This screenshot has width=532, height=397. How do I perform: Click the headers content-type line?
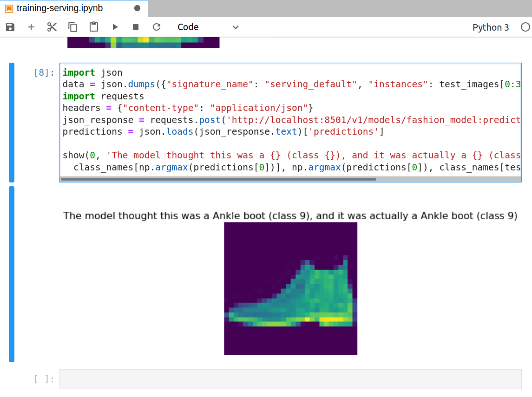[x=188, y=108]
